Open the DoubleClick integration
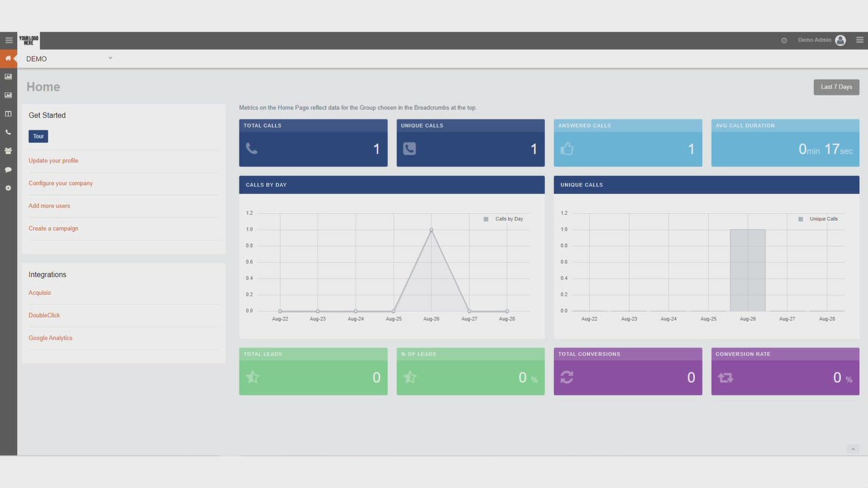The height and width of the screenshot is (488, 868). [x=45, y=315]
